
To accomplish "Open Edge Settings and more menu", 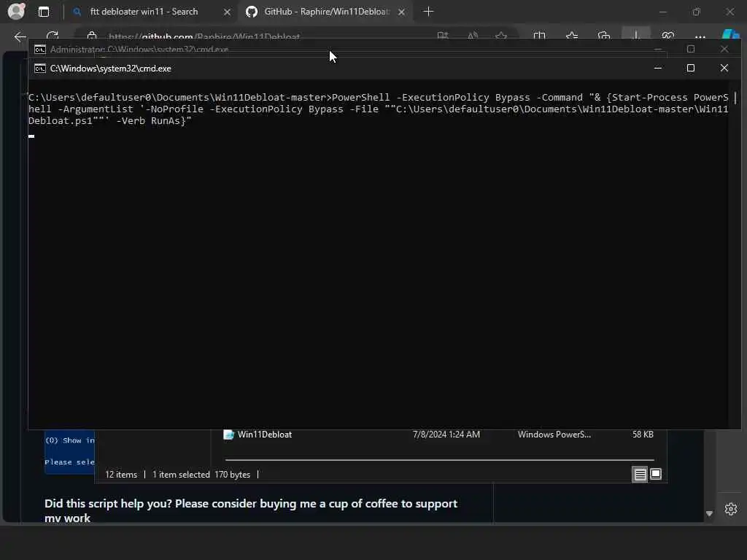I will 700,36.
